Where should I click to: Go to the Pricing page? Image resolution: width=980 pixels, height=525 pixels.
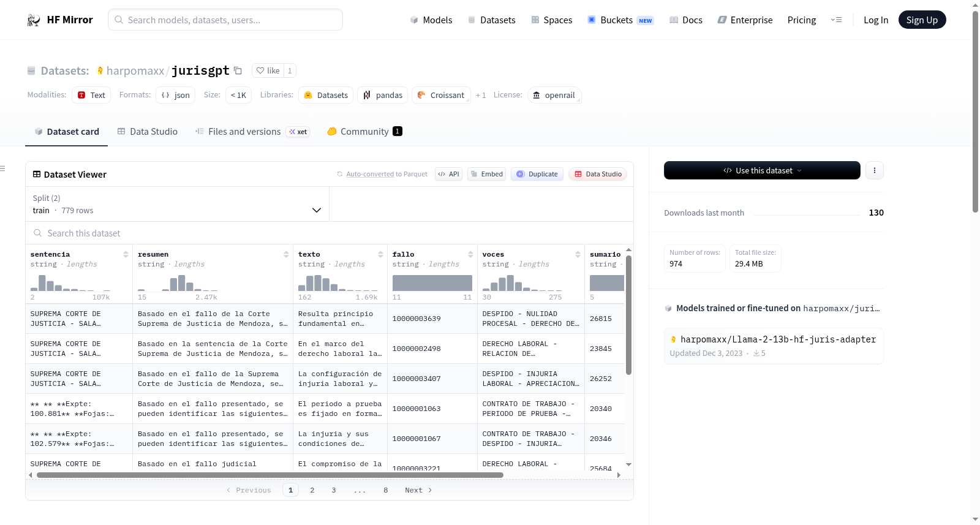(x=802, y=20)
